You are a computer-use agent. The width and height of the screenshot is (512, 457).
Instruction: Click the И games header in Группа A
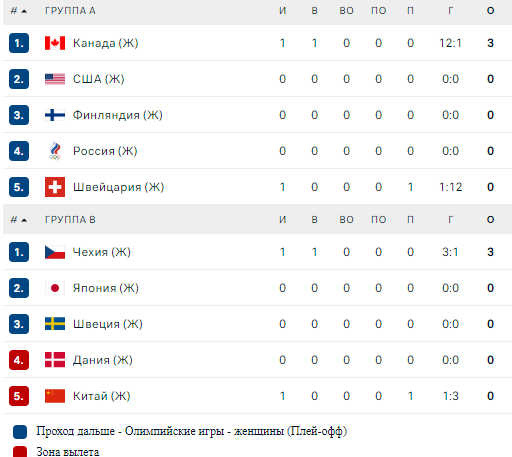[282, 11]
